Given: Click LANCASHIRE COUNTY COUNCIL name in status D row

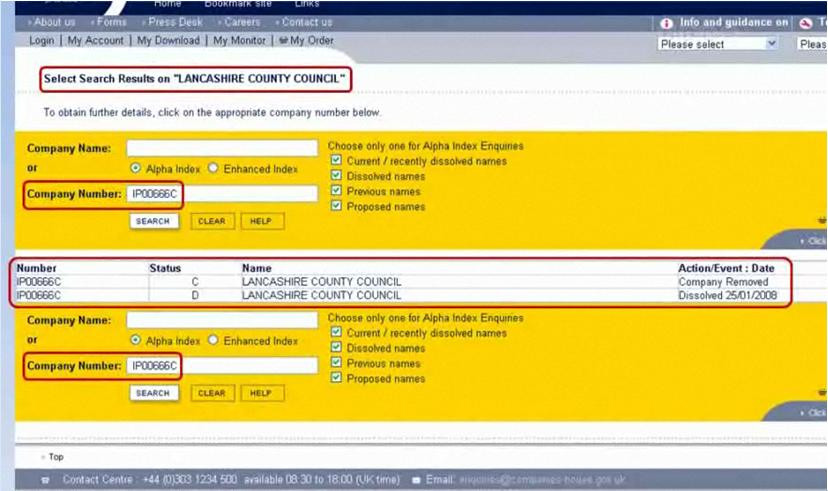Looking at the screenshot, I should 322,296.
